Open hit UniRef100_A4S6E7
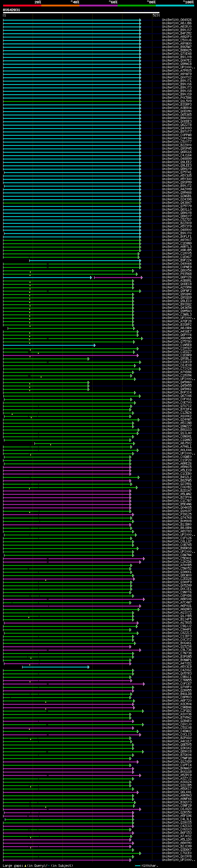Image resolution: width=197 pixels, height=868 pixels. [x=177, y=331]
